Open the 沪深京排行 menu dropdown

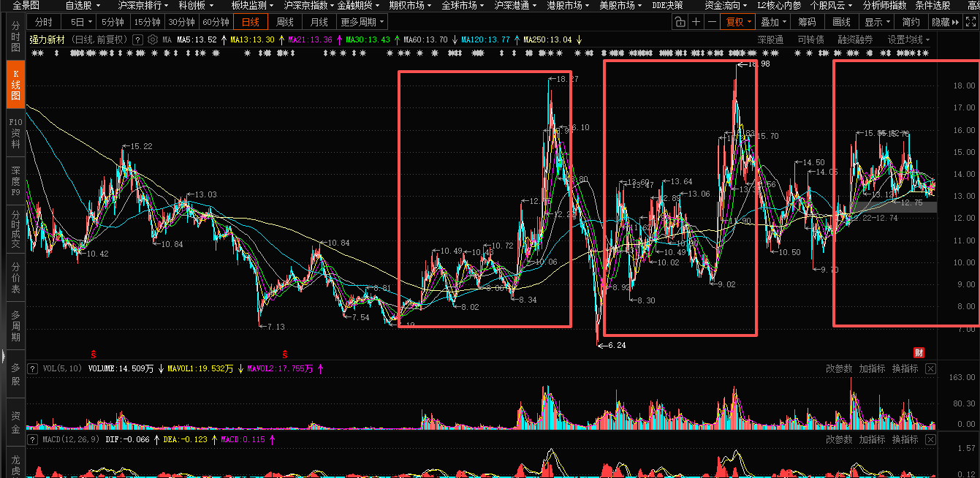[142, 5]
